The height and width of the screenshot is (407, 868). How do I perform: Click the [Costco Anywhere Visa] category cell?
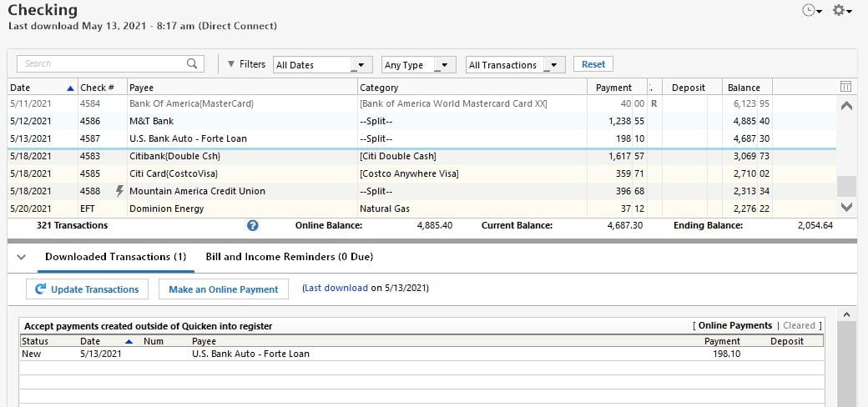tap(409, 173)
